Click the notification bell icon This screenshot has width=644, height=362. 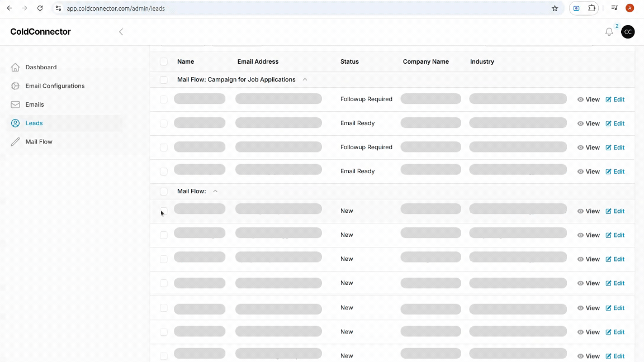(609, 32)
